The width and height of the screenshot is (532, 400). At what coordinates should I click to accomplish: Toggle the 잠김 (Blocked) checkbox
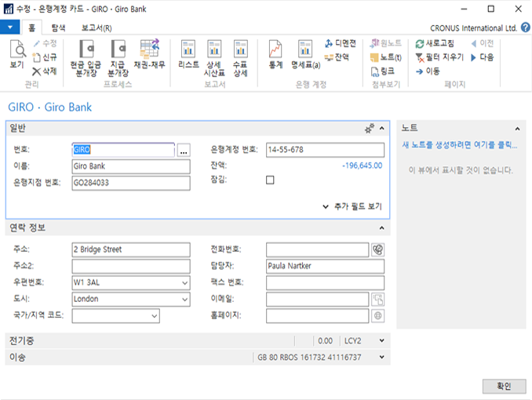(x=270, y=180)
